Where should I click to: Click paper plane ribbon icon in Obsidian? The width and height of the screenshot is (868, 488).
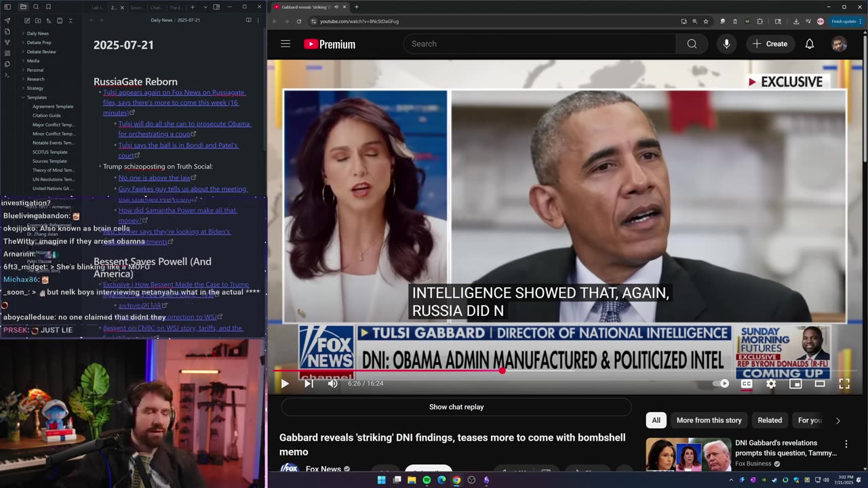7,20
